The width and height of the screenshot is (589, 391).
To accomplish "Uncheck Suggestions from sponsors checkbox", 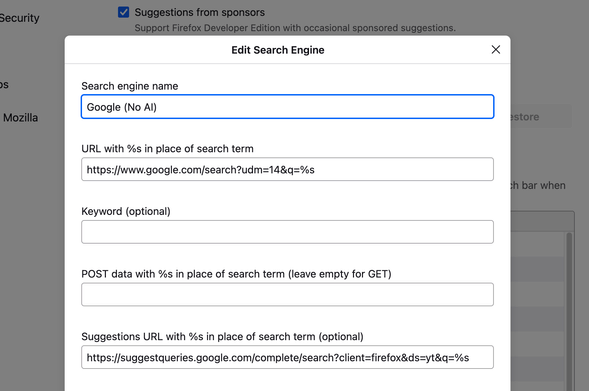I will 124,12.
